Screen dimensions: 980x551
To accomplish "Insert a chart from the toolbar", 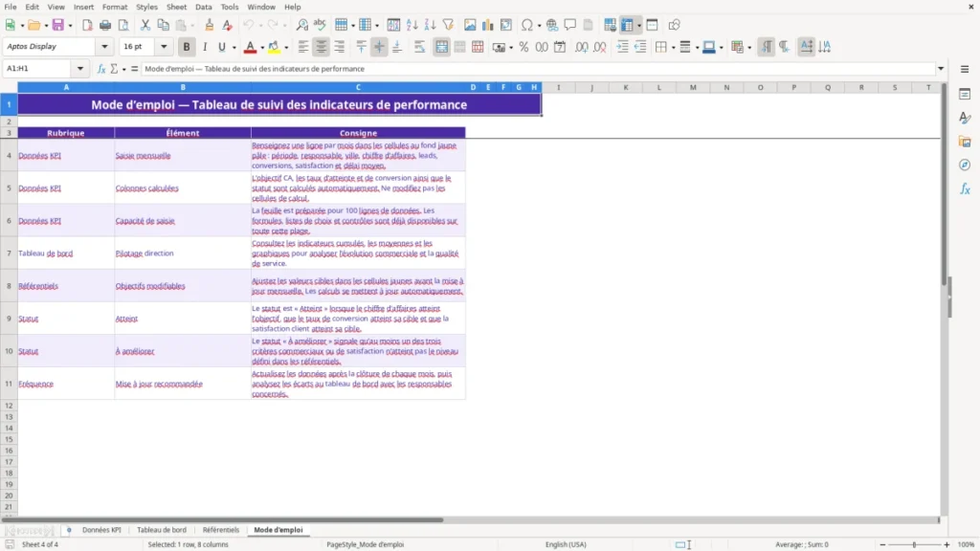I will [488, 25].
